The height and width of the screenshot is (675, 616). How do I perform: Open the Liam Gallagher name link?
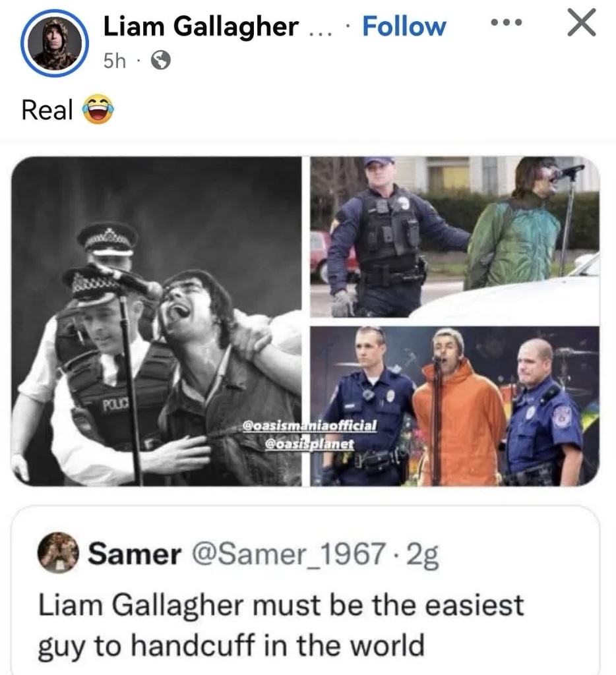200,26
